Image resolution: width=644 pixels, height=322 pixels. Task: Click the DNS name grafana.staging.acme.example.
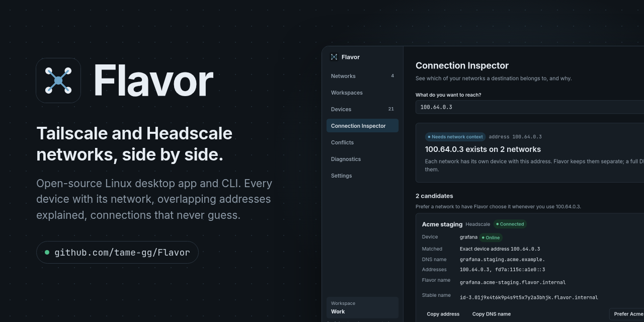[x=502, y=260]
